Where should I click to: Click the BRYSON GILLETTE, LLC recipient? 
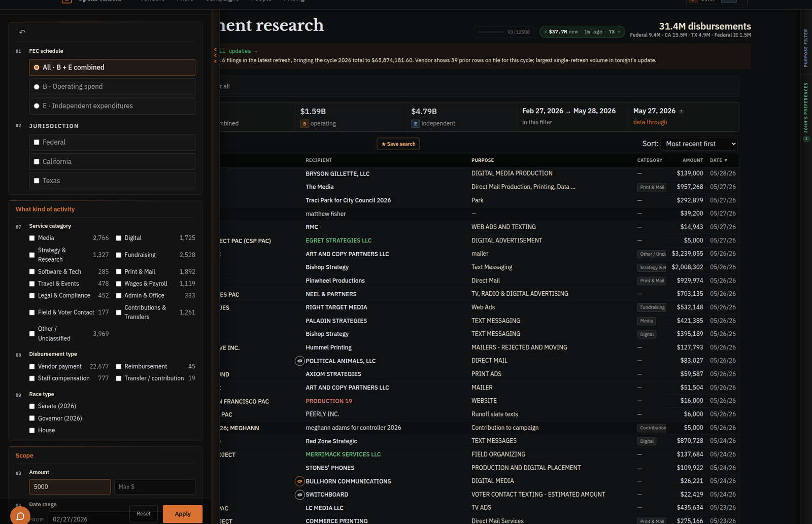tap(337, 174)
